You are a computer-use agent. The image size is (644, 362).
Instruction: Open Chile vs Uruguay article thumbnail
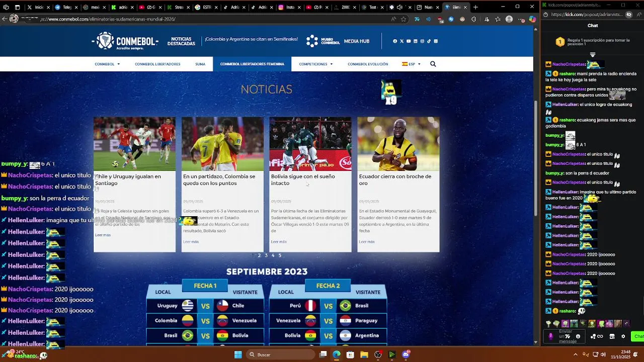134,144
